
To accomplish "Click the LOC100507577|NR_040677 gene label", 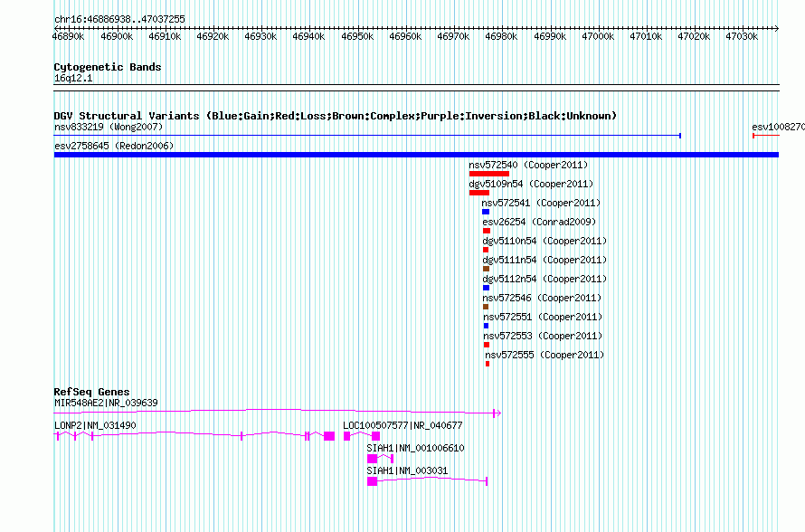I will click(402, 425).
